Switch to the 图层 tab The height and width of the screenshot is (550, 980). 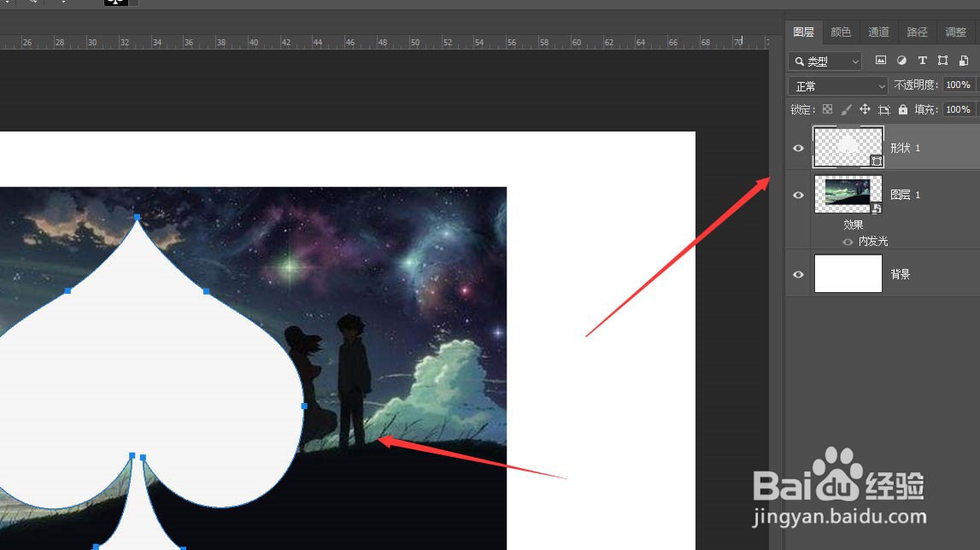(803, 32)
